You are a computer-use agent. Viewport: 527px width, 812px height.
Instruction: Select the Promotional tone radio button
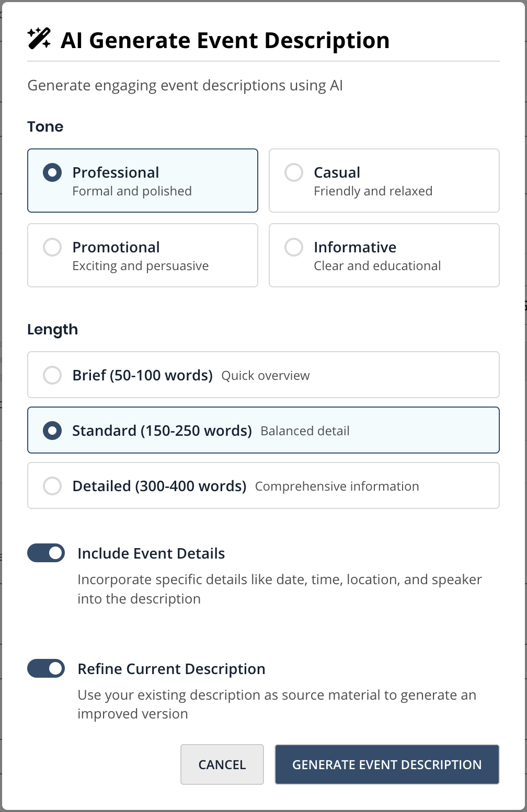pos(52,247)
